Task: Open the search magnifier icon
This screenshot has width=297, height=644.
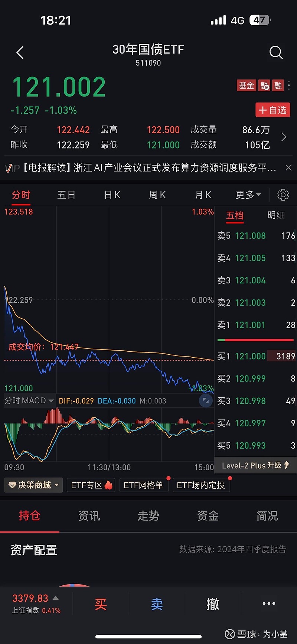Action: [276, 52]
